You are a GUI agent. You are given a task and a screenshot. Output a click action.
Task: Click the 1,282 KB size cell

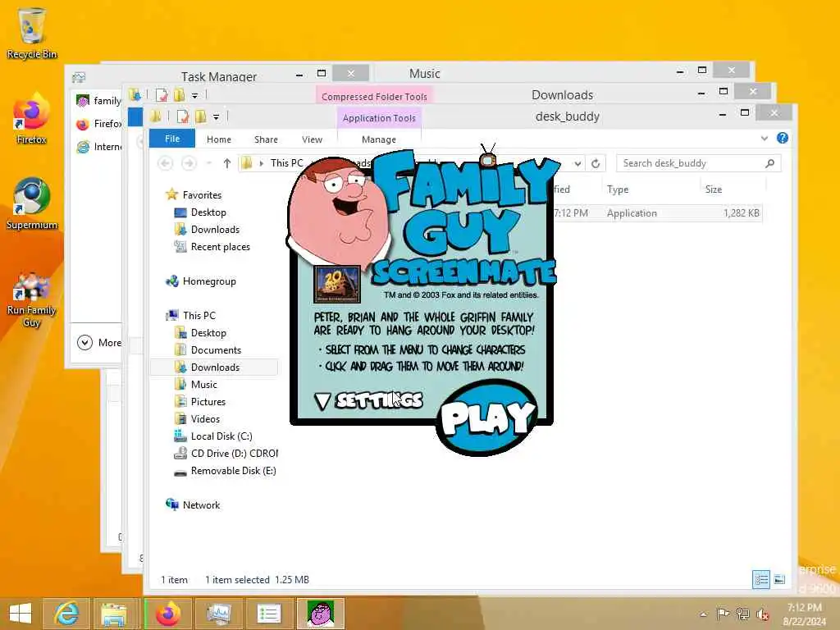[x=741, y=212]
